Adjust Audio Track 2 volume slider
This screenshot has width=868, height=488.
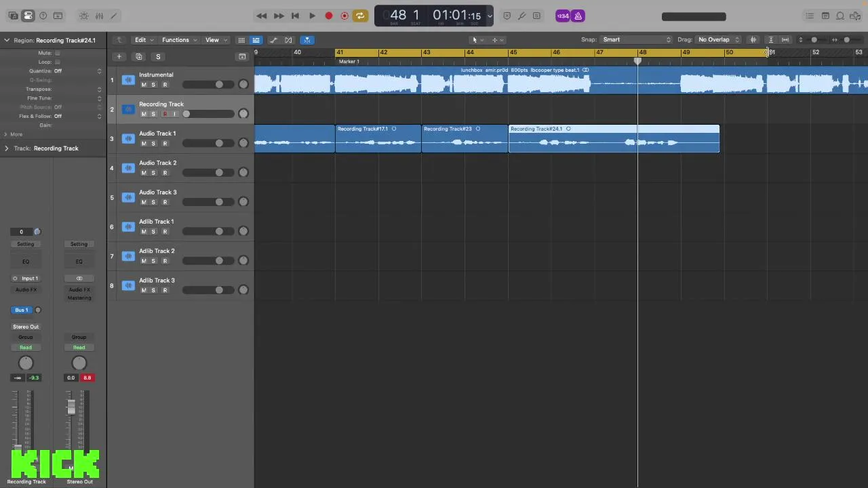(208, 173)
